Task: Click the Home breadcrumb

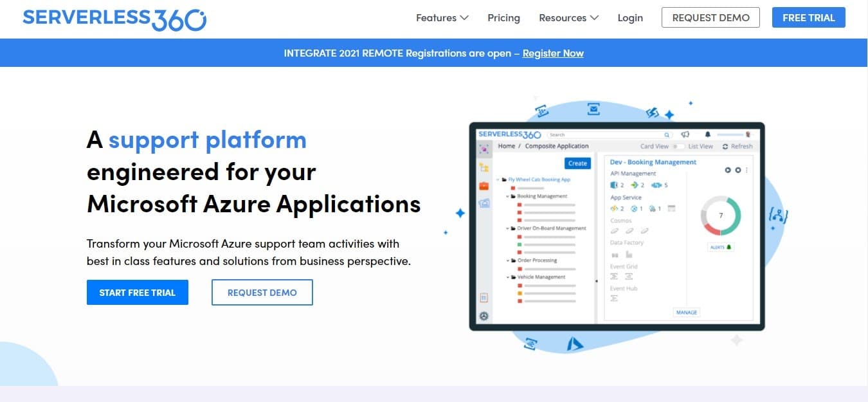Action: (x=507, y=146)
